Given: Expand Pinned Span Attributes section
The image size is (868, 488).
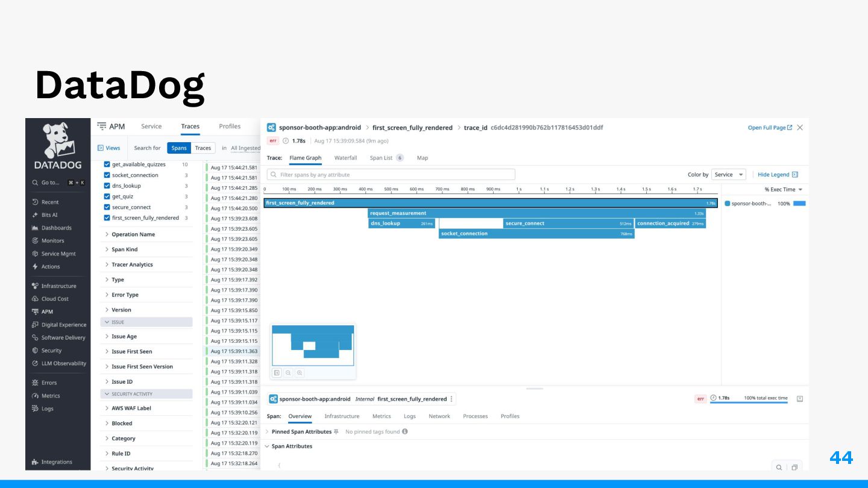Looking at the screenshot, I should pyautogui.click(x=300, y=432).
